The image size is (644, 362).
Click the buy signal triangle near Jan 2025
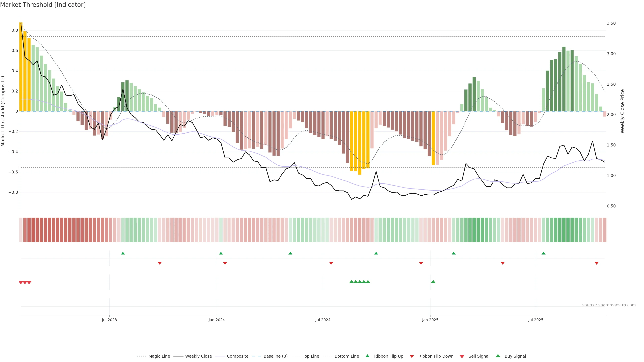tap(433, 282)
